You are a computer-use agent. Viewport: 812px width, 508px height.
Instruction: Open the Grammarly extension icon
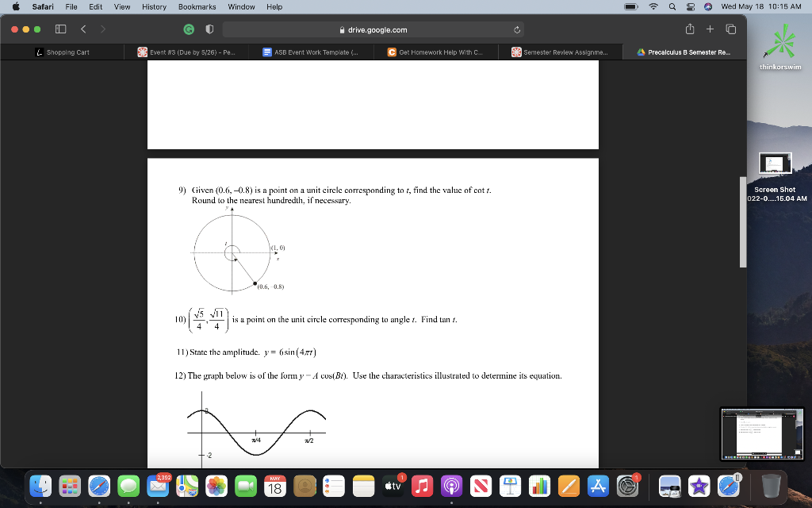tap(189, 29)
